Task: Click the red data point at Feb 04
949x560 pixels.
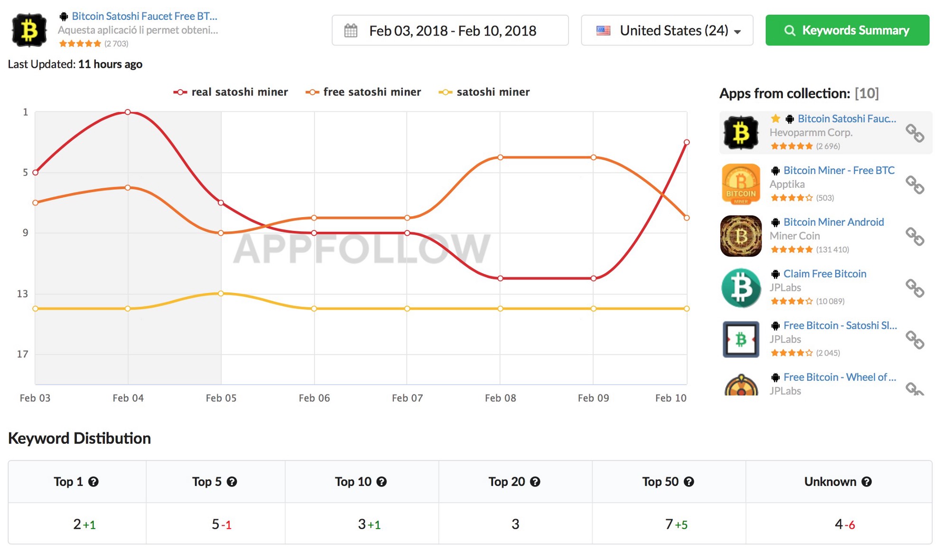Action: click(x=128, y=112)
